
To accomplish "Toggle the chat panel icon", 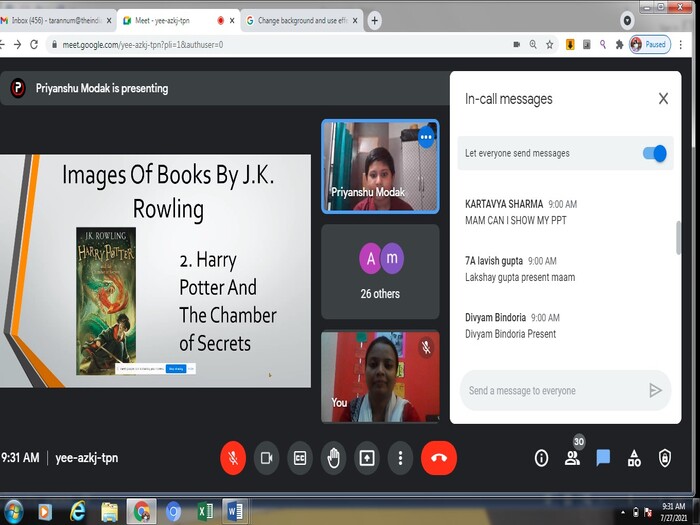I will click(603, 458).
